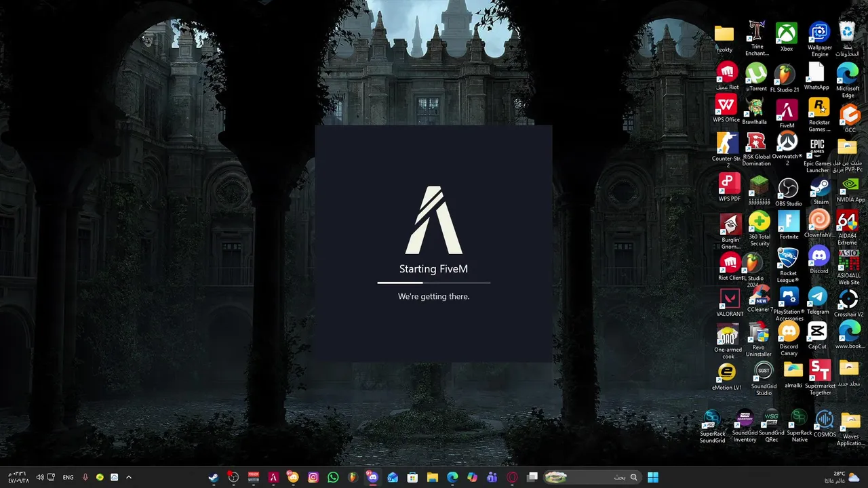This screenshot has height=488, width=868.
Task: Open the NVIDIA App shortcut
Action: 850,189
